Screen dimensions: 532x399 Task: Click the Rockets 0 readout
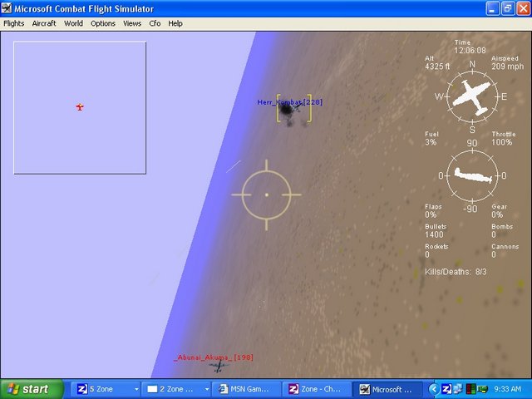pos(436,251)
